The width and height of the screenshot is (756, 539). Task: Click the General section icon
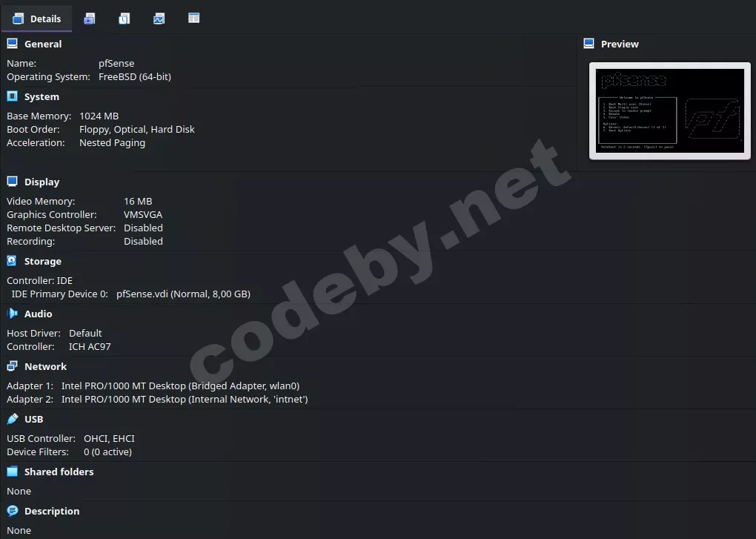[11, 43]
